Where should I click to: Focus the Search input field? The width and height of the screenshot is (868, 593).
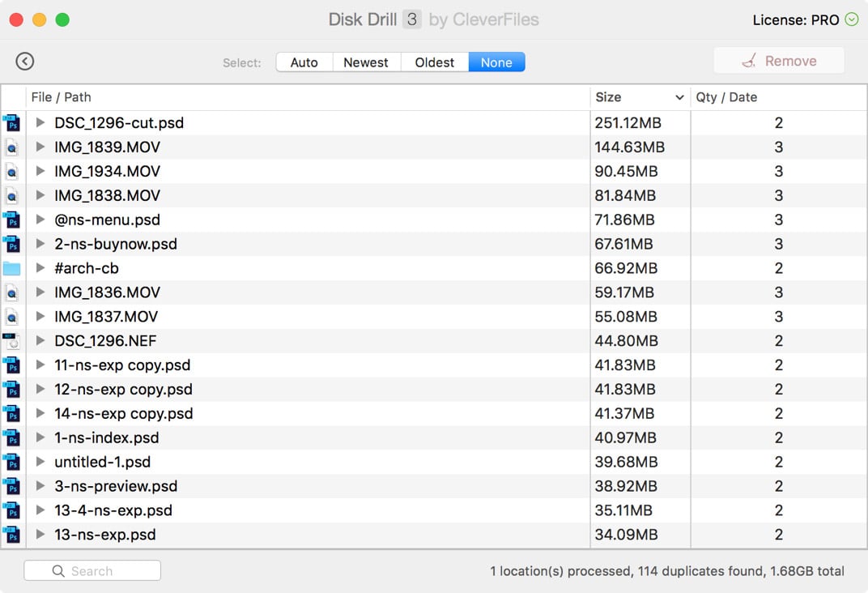(92, 570)
